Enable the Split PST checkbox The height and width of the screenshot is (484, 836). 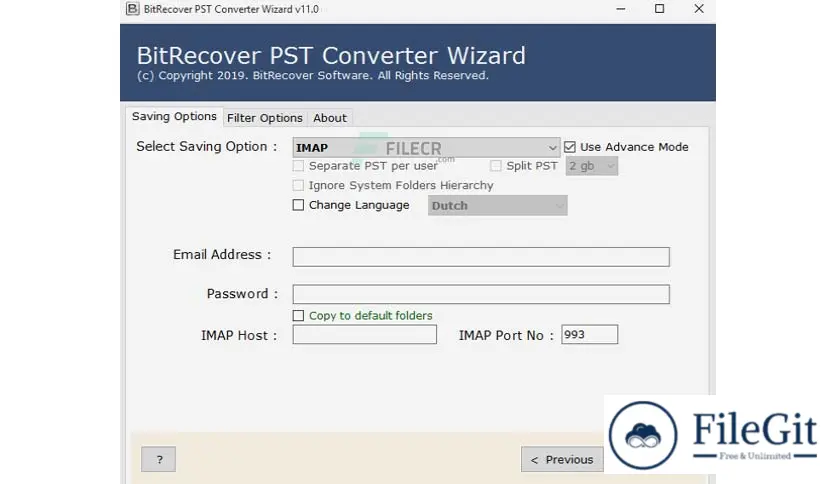pos(496,166)
